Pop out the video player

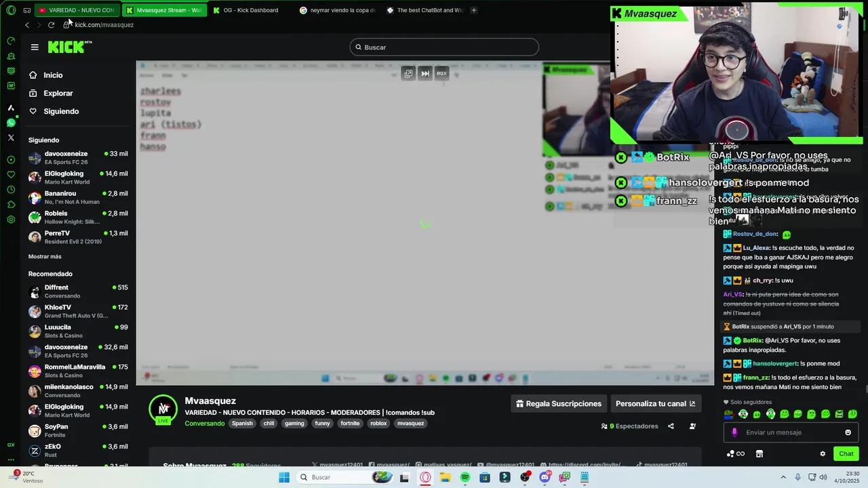pos(408,73)
